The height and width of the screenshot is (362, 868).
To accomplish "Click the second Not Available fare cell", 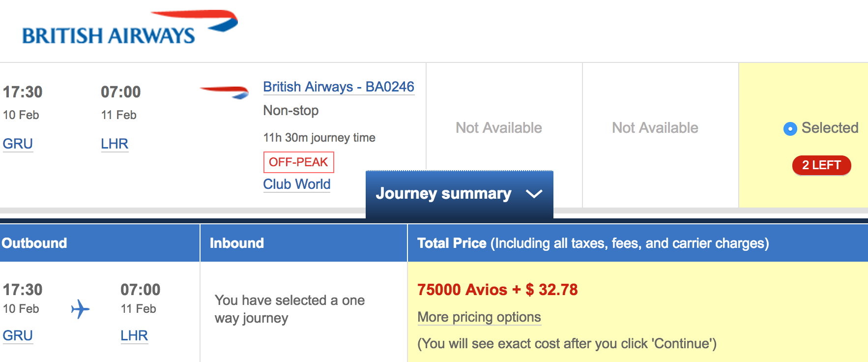I will point(655,128).
